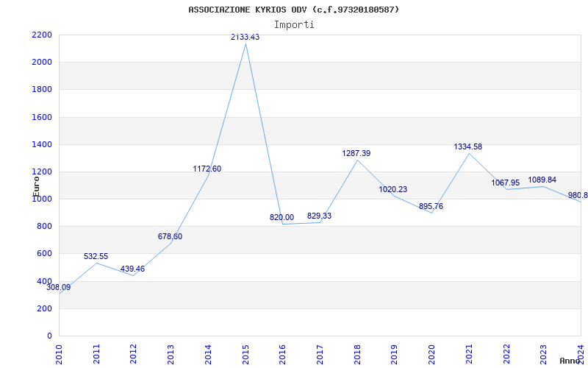588x368 pixels.
Task: Click the data label 1172.60
Action: tap(207, 169)
